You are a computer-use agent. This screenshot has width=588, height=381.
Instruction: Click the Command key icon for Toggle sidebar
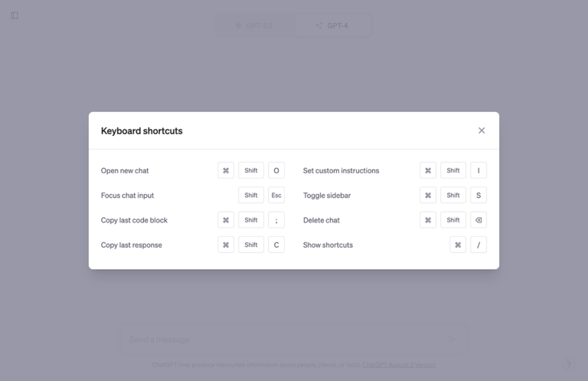[428, 195]
